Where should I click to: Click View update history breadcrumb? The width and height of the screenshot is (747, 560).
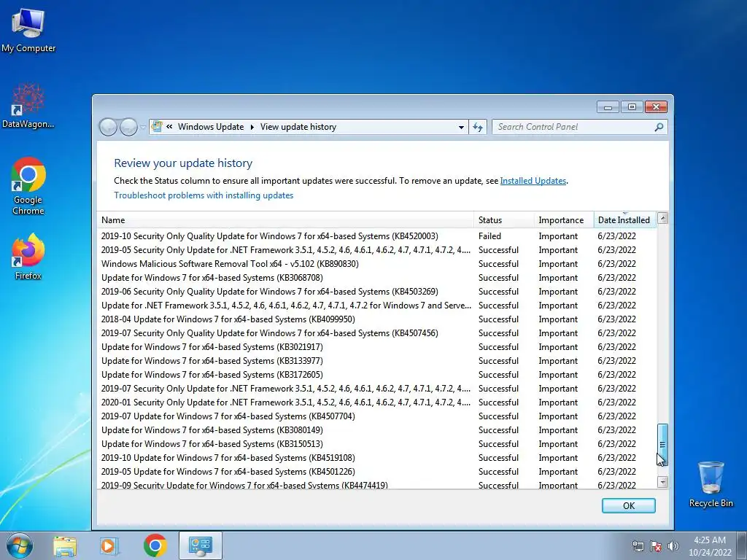pos(298,127)
